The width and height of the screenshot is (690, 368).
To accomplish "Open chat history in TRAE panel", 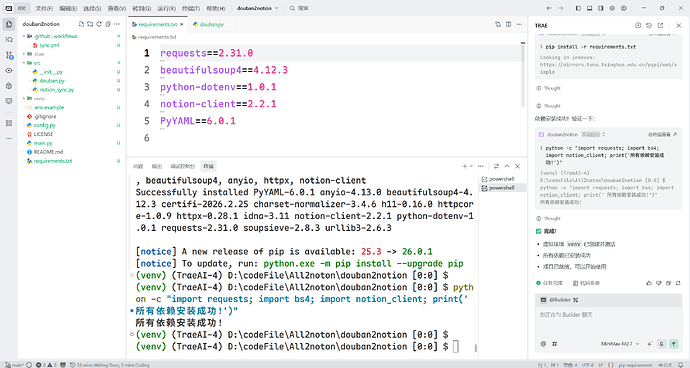I will 649,26.
